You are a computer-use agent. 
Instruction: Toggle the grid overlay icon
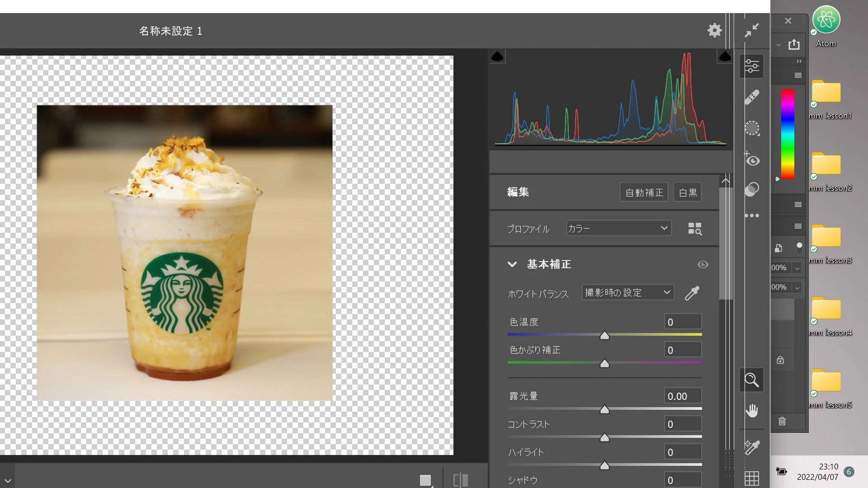point(752,478)
